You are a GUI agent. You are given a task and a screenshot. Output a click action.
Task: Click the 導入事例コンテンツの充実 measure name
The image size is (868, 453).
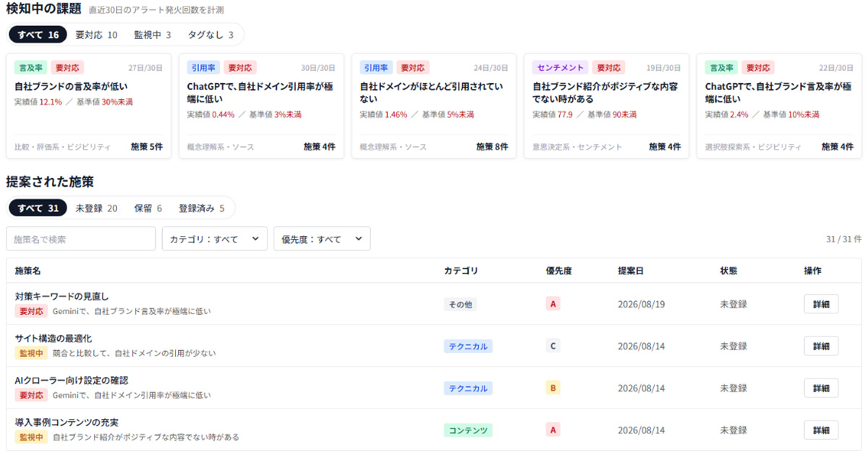click(67, 423)
